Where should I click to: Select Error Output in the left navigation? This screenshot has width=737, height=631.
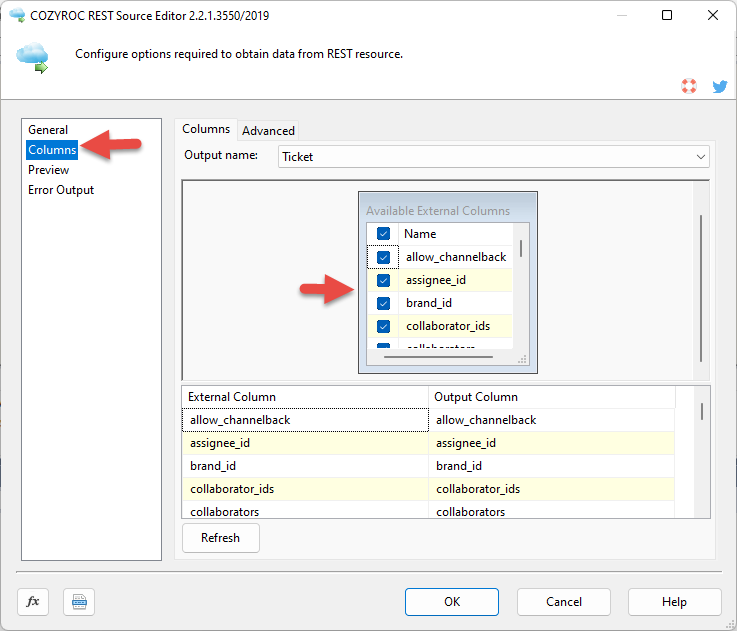tap(61, 190)
